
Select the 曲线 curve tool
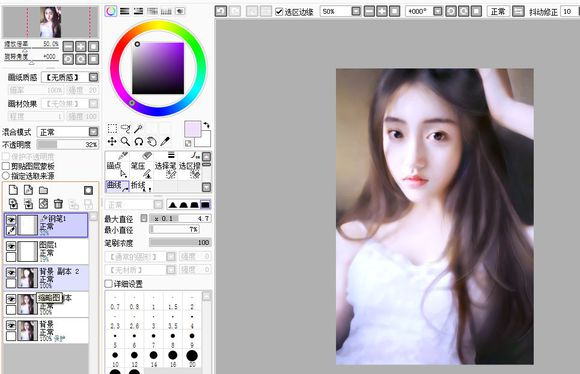tap(117, 186)
